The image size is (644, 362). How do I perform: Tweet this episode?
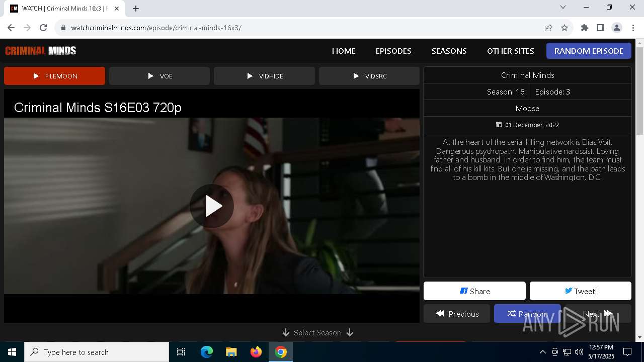tap(581, 291)
